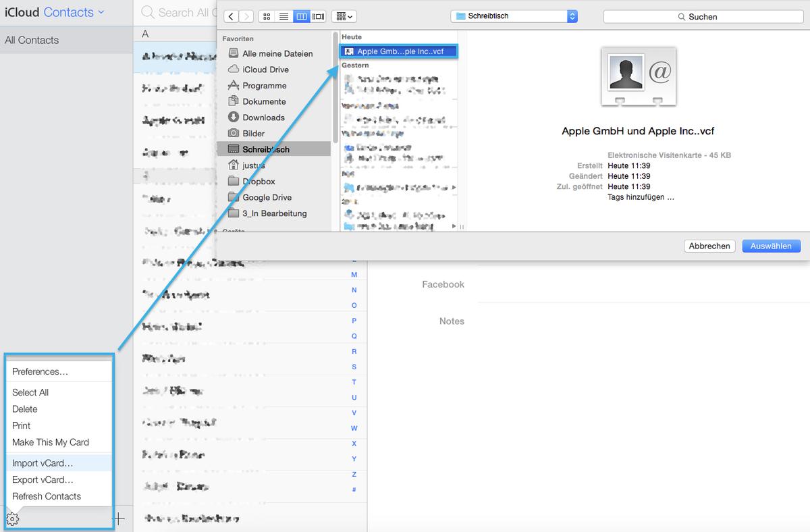
Task: Click the plus add-contact icon
Action: 119,518
